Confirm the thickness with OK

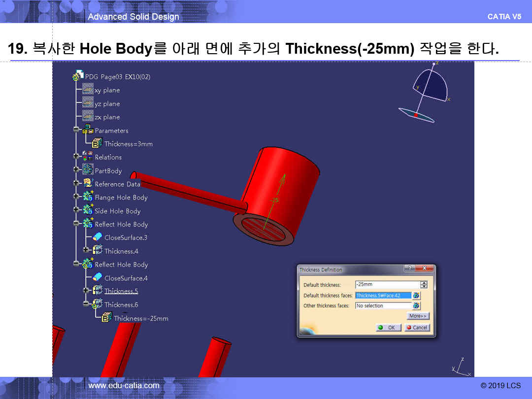388,328
